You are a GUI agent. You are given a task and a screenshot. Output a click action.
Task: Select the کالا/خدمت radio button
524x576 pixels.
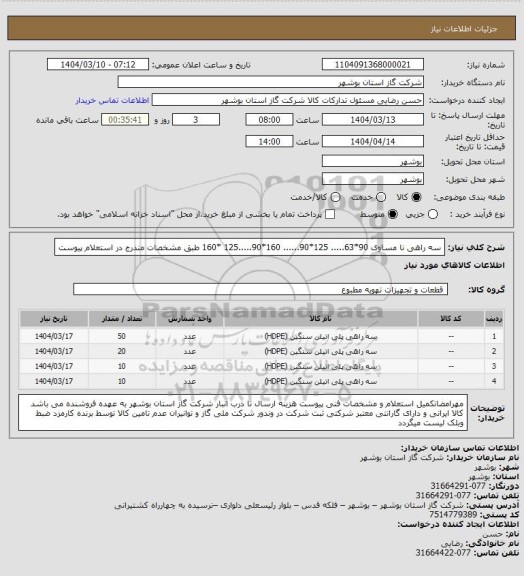(335, 197)
